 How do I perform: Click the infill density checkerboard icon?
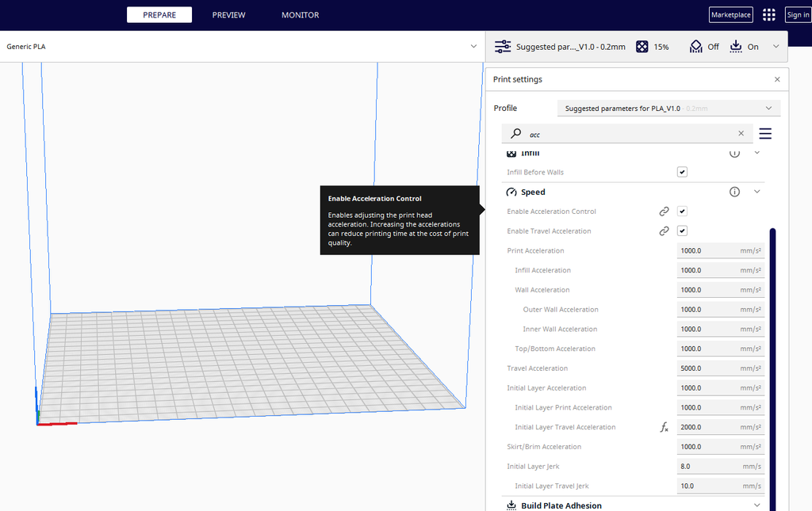pos(642,46)
